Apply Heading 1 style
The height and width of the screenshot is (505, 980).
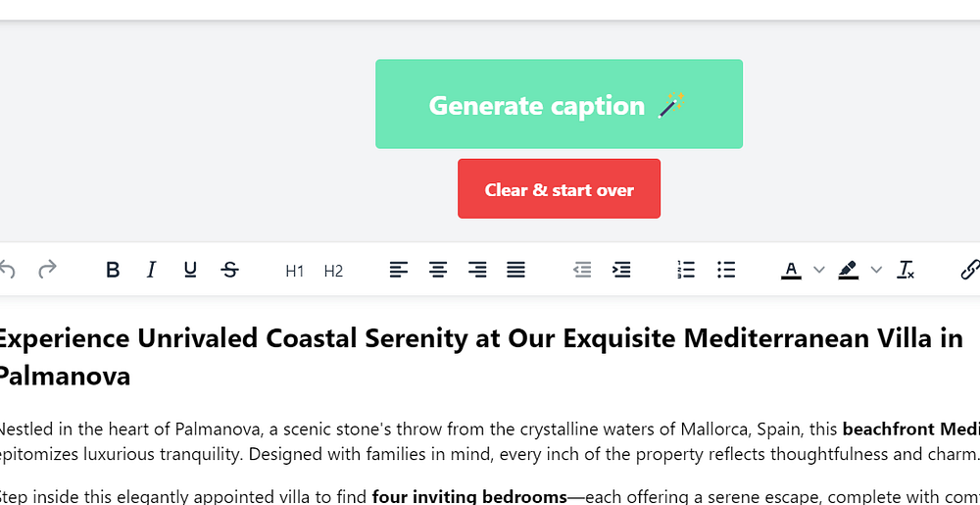point(295,271)
